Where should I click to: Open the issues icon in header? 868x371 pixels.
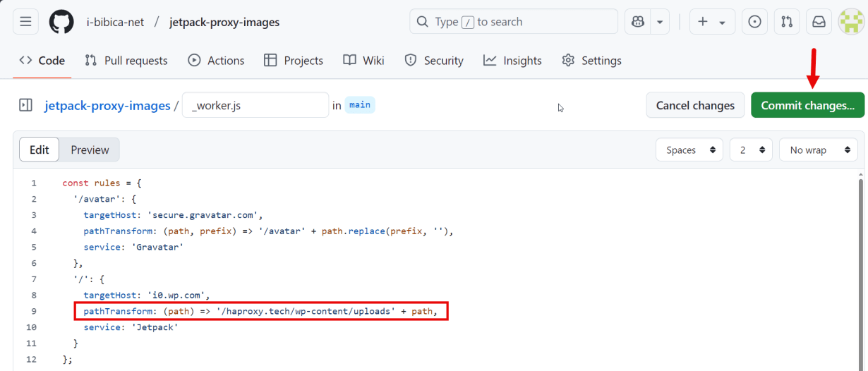click(754, 22)
